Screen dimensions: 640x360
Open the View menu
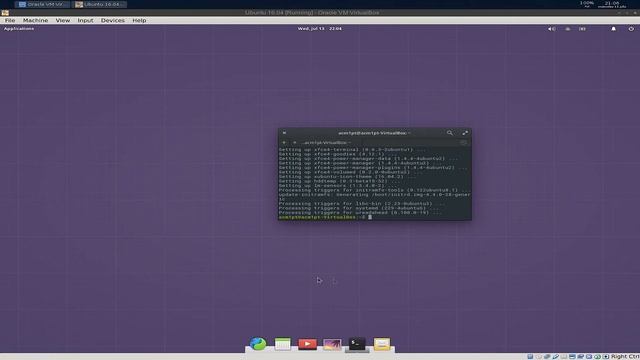click(63, 20)
